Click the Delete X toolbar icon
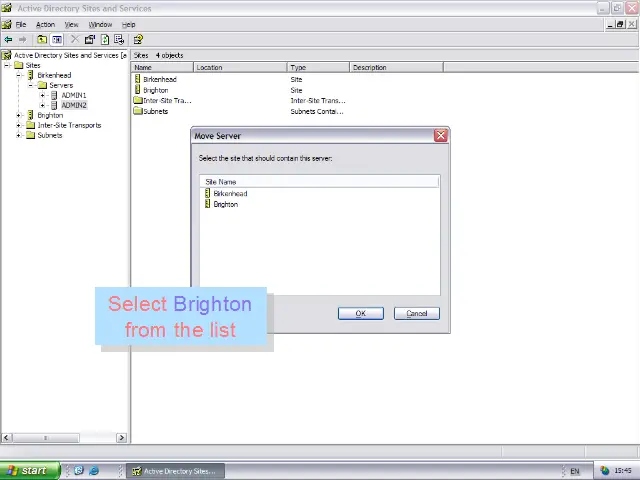This screenshot has height=480, width=640. (x=75, y=39)
